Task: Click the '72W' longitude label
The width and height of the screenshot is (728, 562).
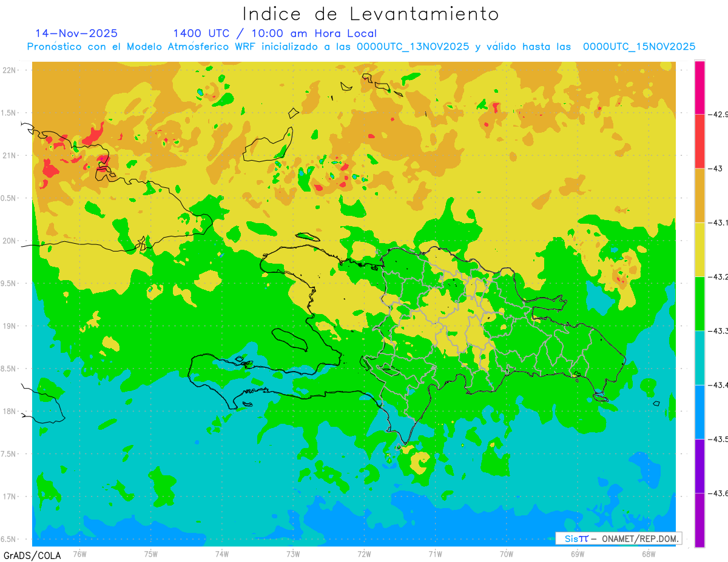Action: (x=364, y=554)
